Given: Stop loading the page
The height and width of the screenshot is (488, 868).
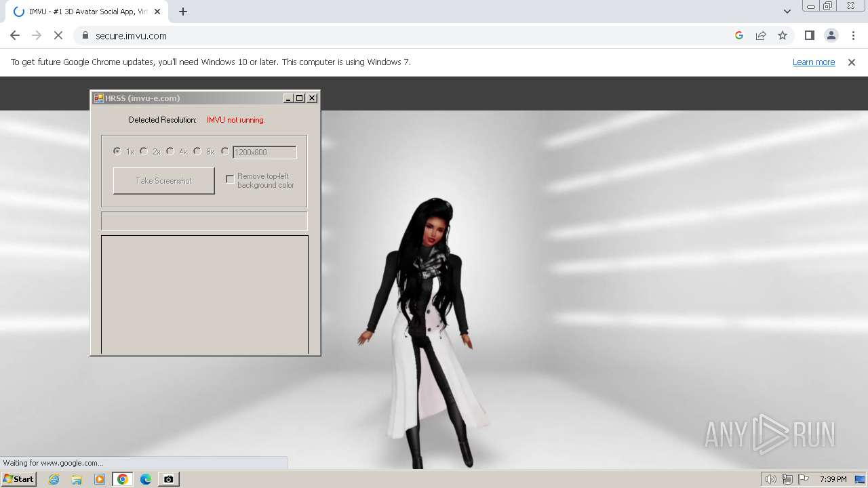Looking at the screenshot, I should (x=58, y=35).
